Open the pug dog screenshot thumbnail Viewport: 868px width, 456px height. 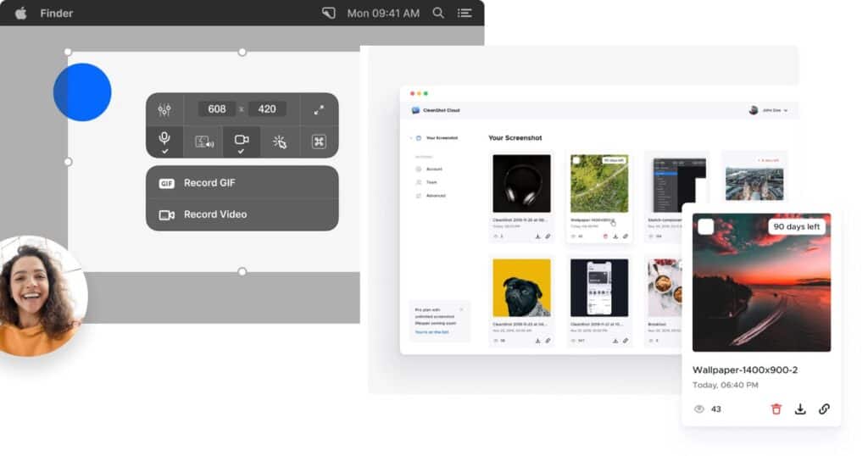pos(521,288)
